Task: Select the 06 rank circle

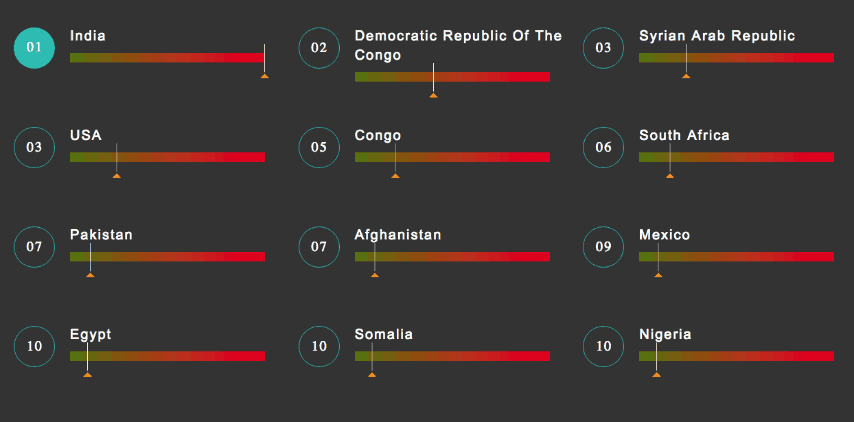Action: tap(603, 148)
